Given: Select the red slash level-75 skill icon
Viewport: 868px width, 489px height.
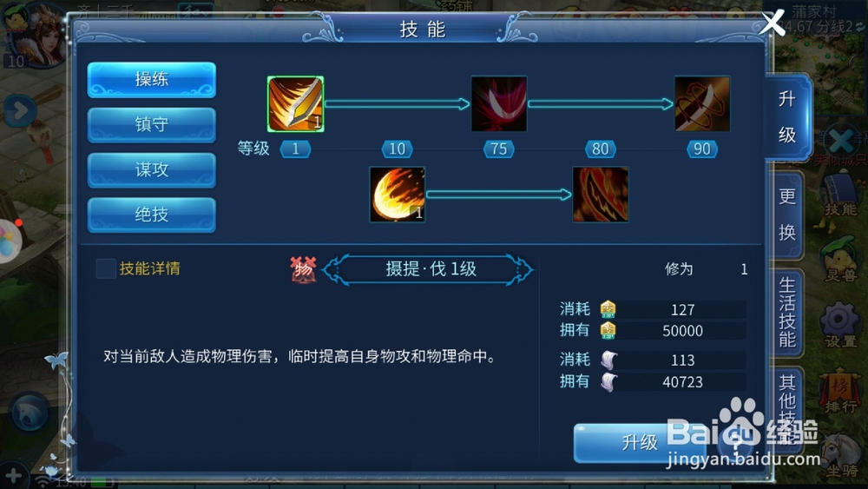Looking at the screenshot, I should tap(499, 104).
